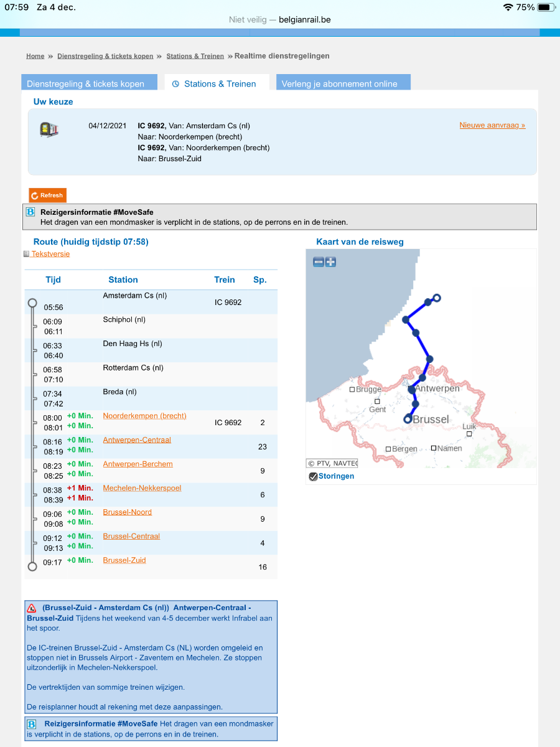Click the red warning triangle icon
Image resolution: width=560 pixels, height=747 pixels.
tap(32, 608)
